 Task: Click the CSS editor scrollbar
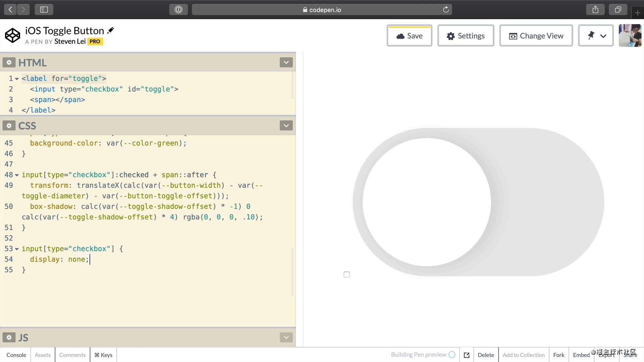point(292,272)
